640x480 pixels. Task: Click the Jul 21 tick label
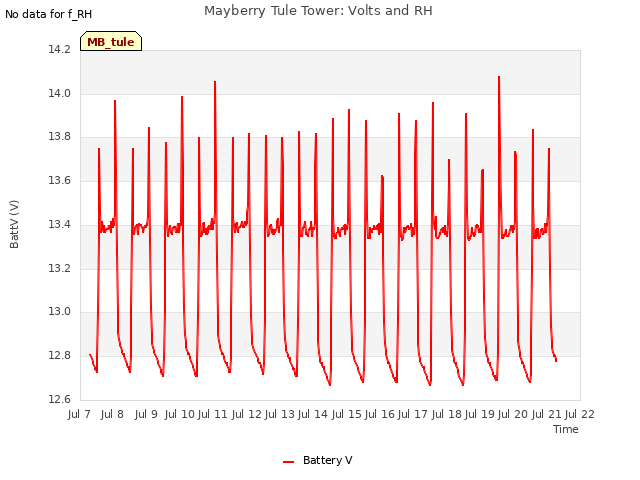coord(547,414)
